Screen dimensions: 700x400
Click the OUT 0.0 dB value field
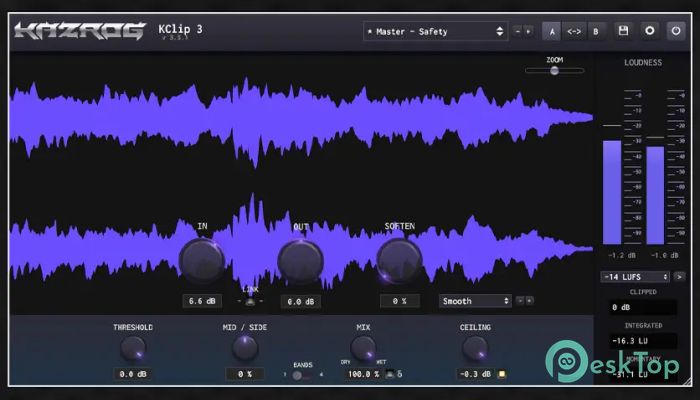[x=300, y=301]
